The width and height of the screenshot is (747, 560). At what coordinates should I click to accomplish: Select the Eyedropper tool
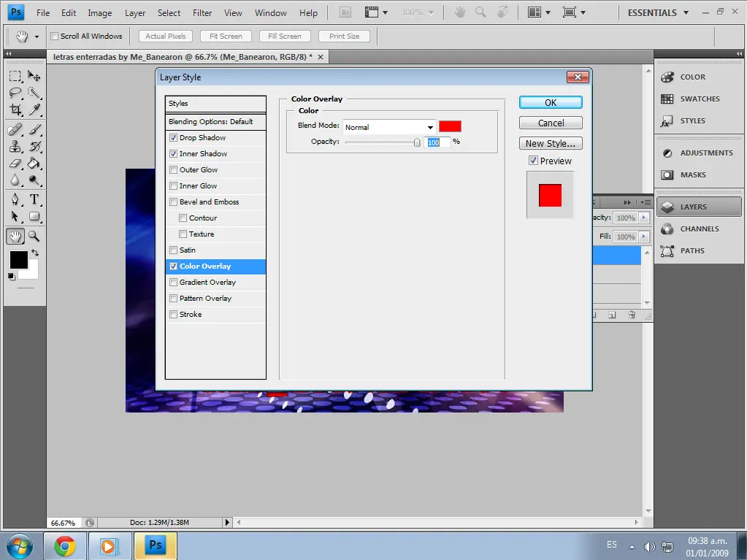(x=34, y=110)
